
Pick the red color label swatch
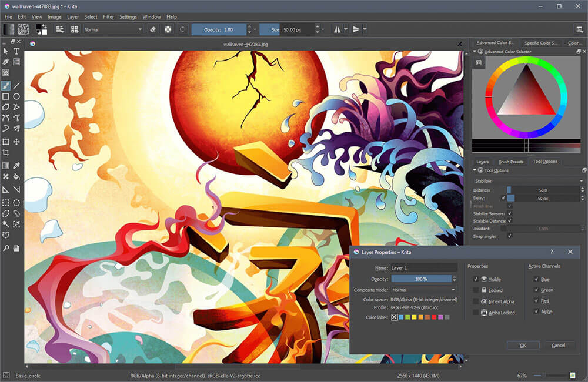pos(434,317)
